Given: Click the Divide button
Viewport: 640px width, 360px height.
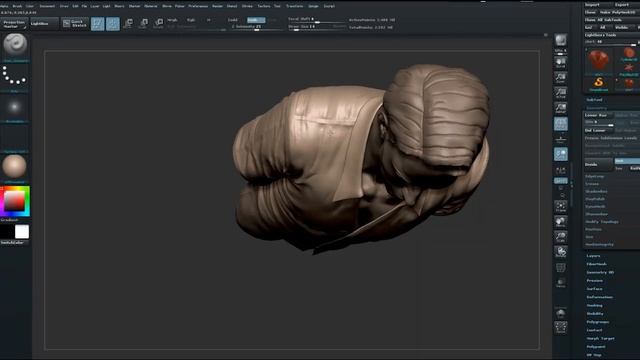Looking at the screenshot, I should [x=598, y=164].
